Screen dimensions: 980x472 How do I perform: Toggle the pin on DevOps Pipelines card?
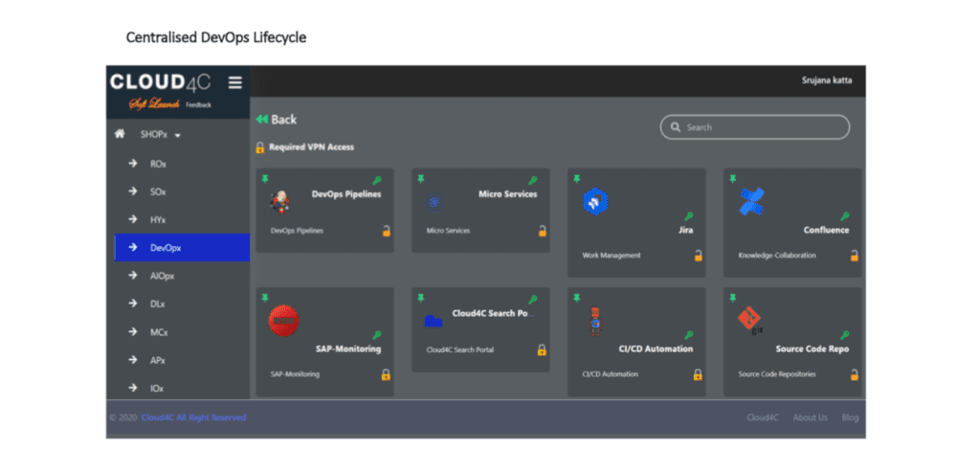click(264, 179)
